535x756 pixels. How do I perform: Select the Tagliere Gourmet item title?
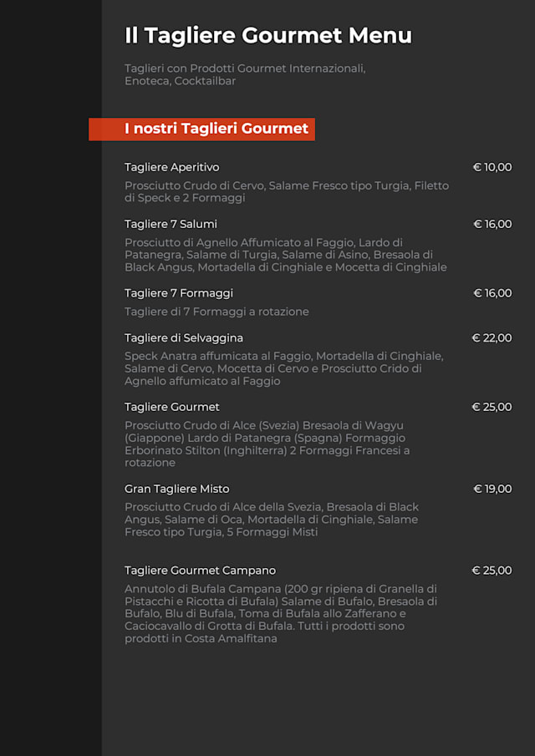coord(171,407)
